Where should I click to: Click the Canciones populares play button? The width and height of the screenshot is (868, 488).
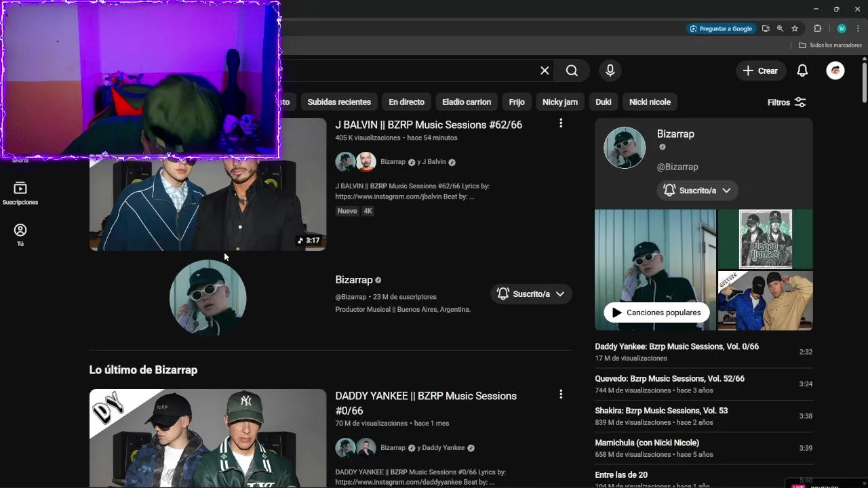click(656, 312)
